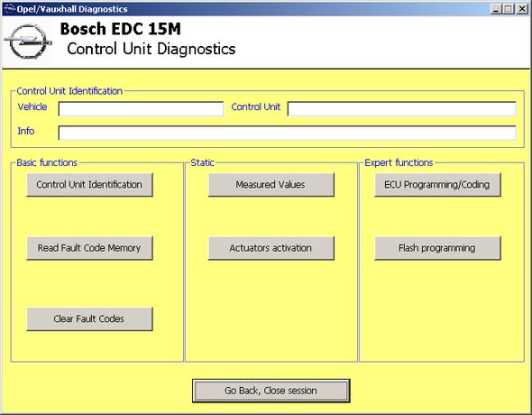Open Read Fault Code Memory

[x=89, y=248]
